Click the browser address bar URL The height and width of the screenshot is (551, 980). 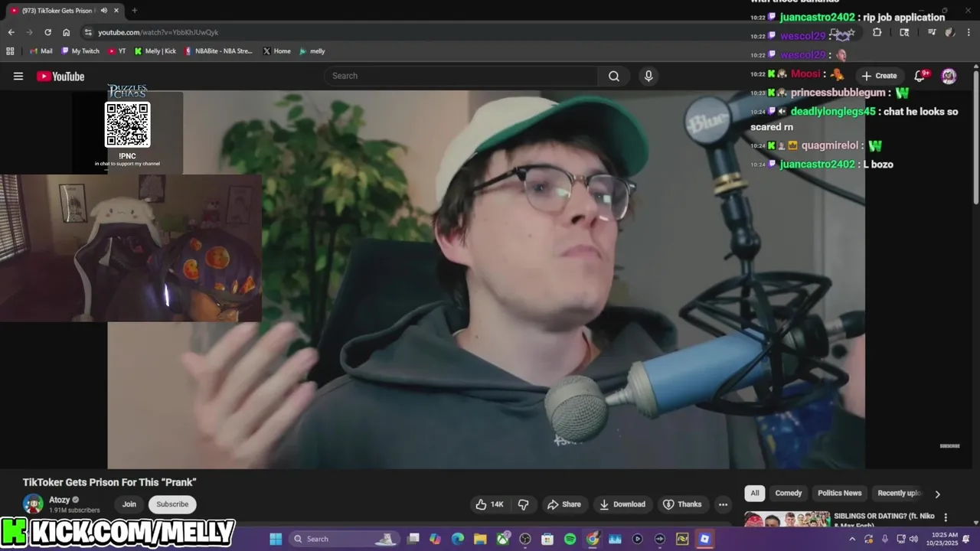[158, 32]
